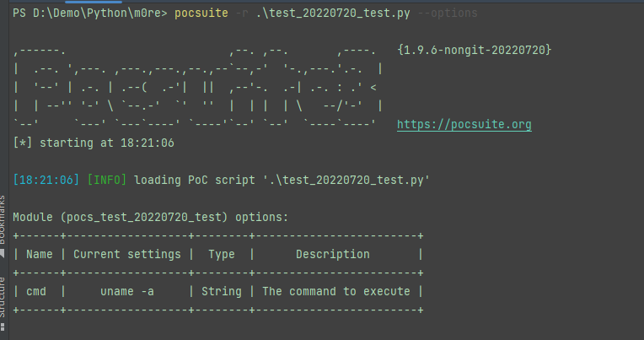Open the pocsuite.org hyperlink
The height and width of the screenshot is (340, 644).
(464, 125)
